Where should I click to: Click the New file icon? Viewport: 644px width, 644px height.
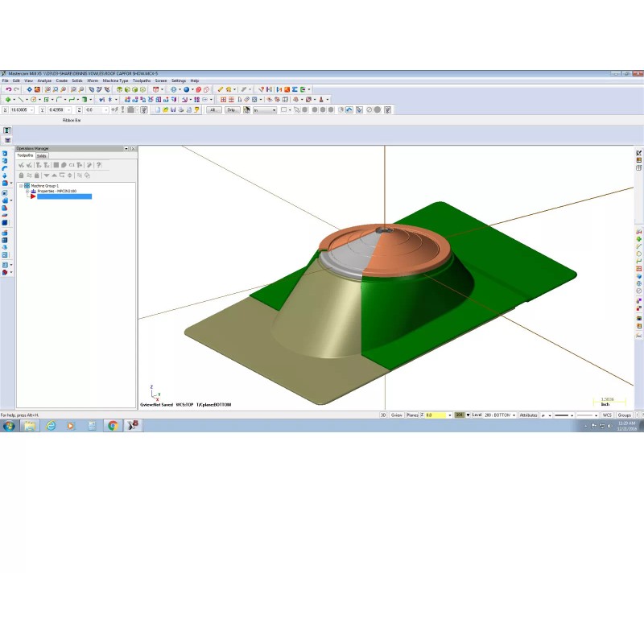(158, 110)
